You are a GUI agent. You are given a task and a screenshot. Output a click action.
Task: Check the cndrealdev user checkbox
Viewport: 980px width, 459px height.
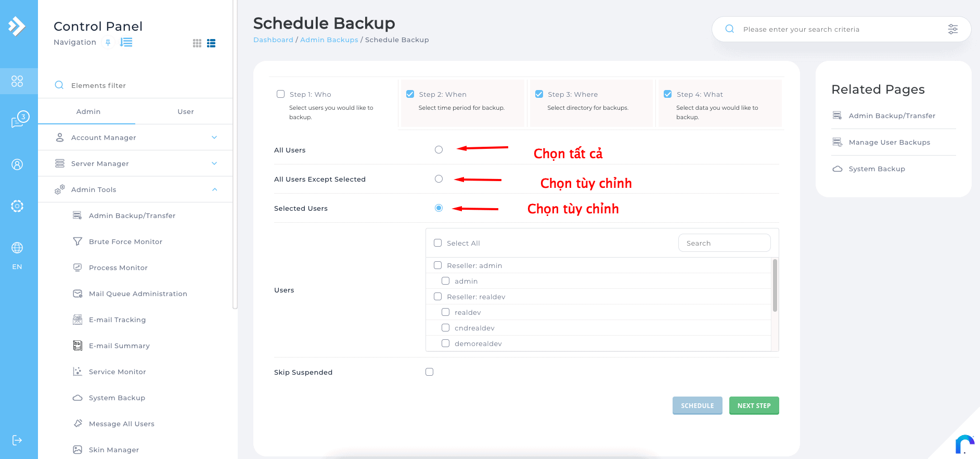coord(446,328)
